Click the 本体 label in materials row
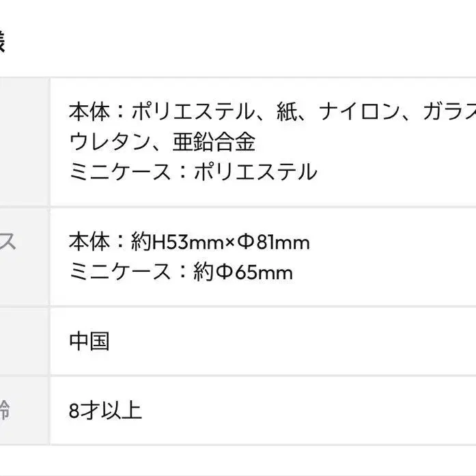The width and height of the screenshot is (476, 476). click(89, 112)
